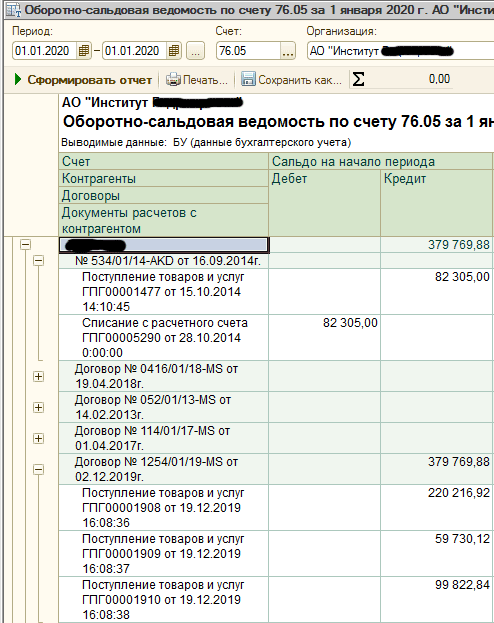
Task: Select row Списание с расчетного счета ГПГ00005290
Action: (275, 337)
